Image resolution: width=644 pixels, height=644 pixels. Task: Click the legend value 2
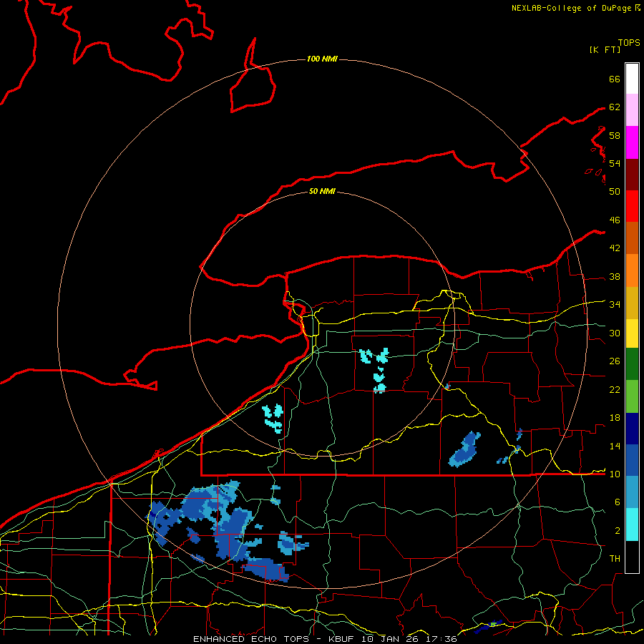click(618, 531)
